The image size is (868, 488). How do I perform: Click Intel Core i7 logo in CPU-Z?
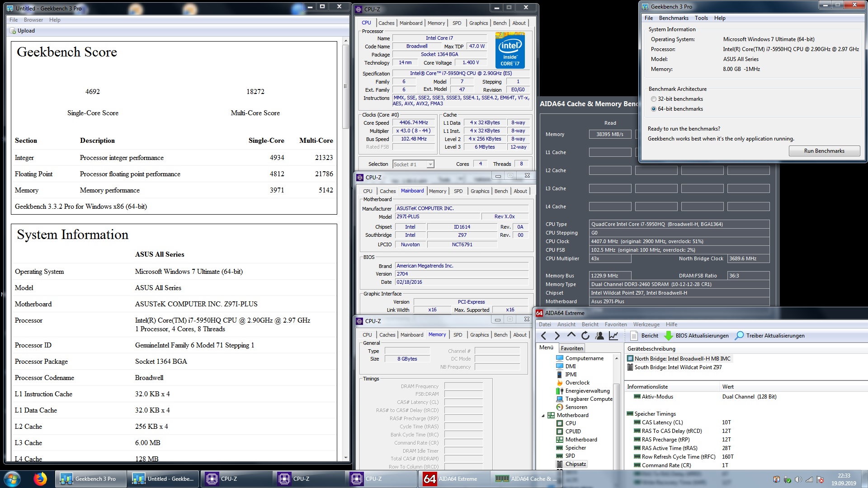pos(510,50)
